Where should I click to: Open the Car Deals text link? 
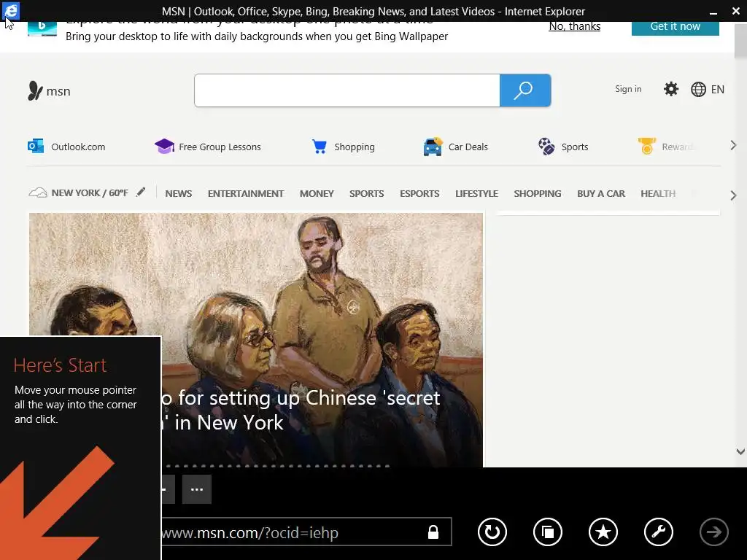(x=468, y=147)
